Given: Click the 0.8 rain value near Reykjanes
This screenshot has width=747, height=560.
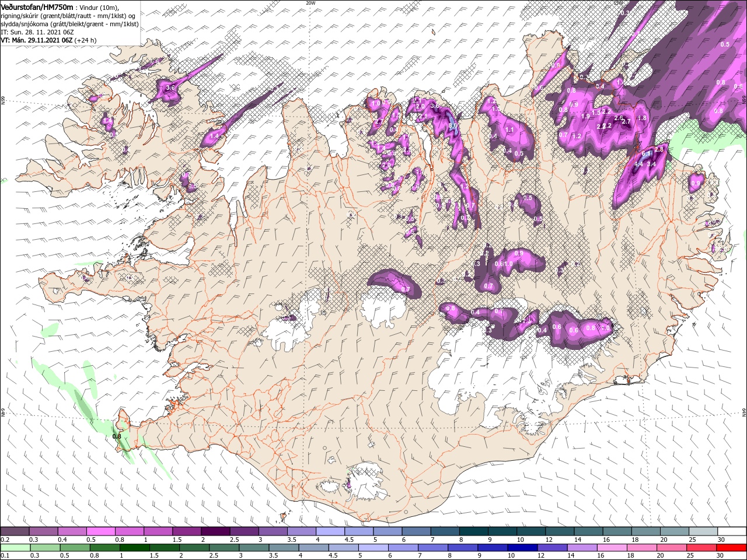Looking at the screenshot, I should (117, 436).
